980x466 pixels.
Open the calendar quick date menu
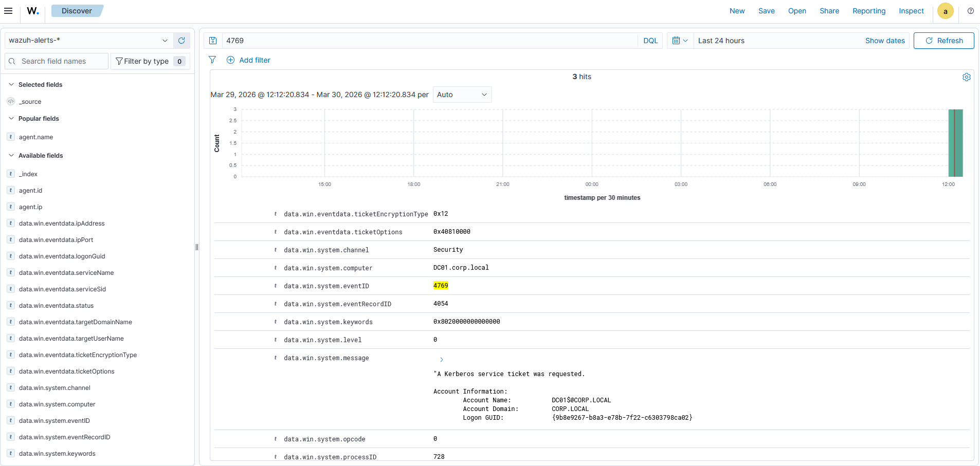[680, 41]
